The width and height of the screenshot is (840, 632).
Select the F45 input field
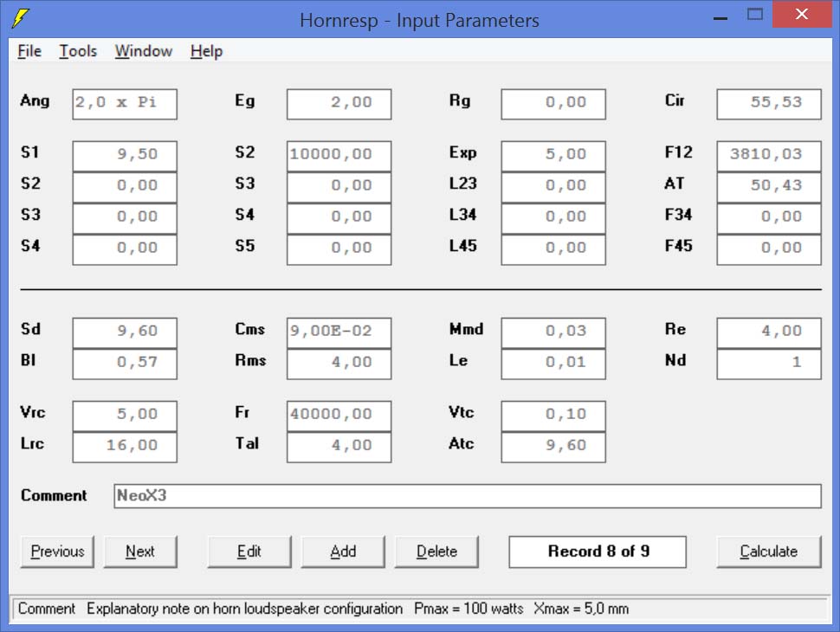click(769, 249)
